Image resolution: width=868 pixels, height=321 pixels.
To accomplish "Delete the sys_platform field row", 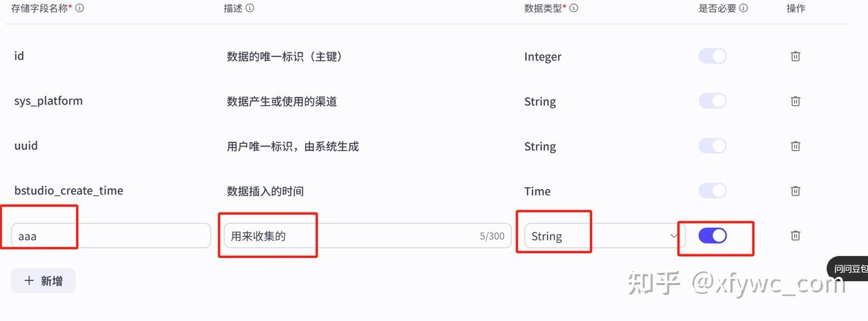I will (795, 101).
